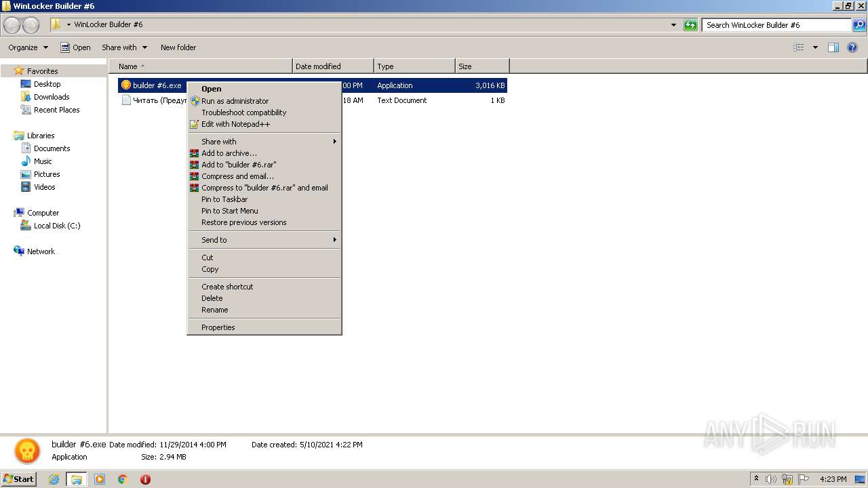
Task: Click the Action Center flag icon
Action: pos(803,479)
